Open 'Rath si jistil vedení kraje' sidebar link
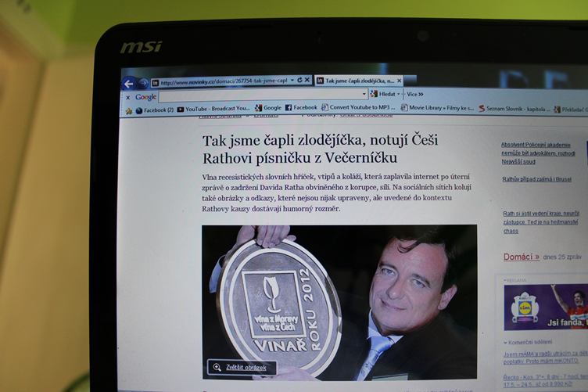 [541, 222]
